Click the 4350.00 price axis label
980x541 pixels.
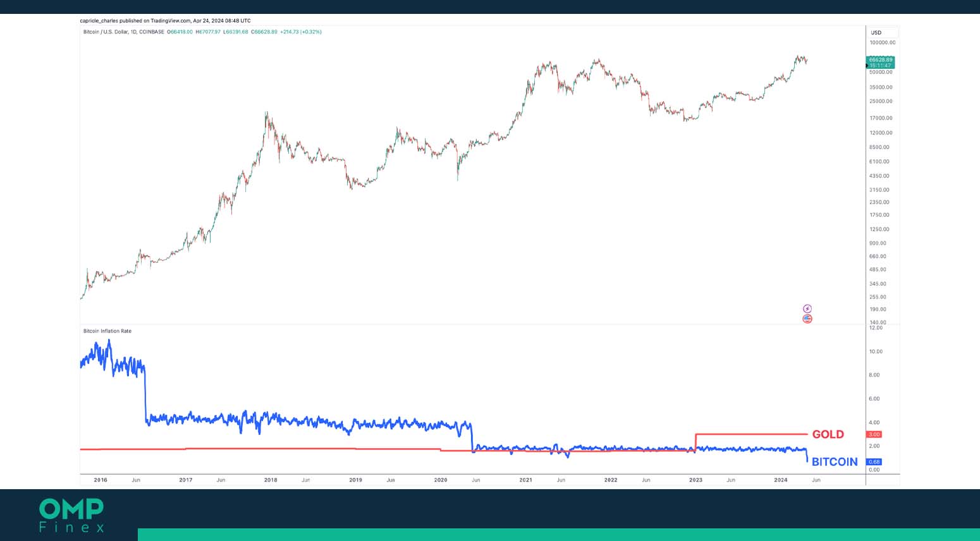(x=879, y=176)
